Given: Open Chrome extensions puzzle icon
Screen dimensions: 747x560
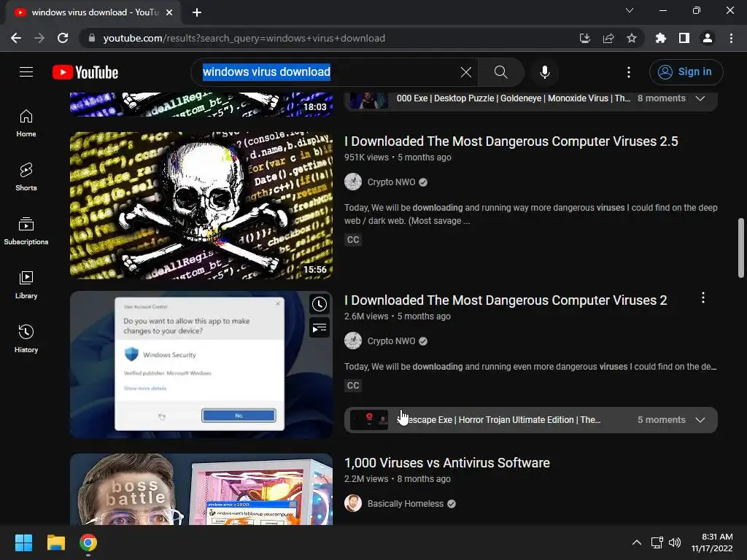Looking at the screenshot, I should tap(660, 38).
